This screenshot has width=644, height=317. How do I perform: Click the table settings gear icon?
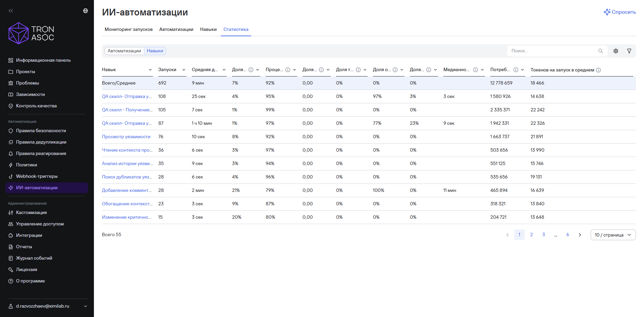coord(616,51)
